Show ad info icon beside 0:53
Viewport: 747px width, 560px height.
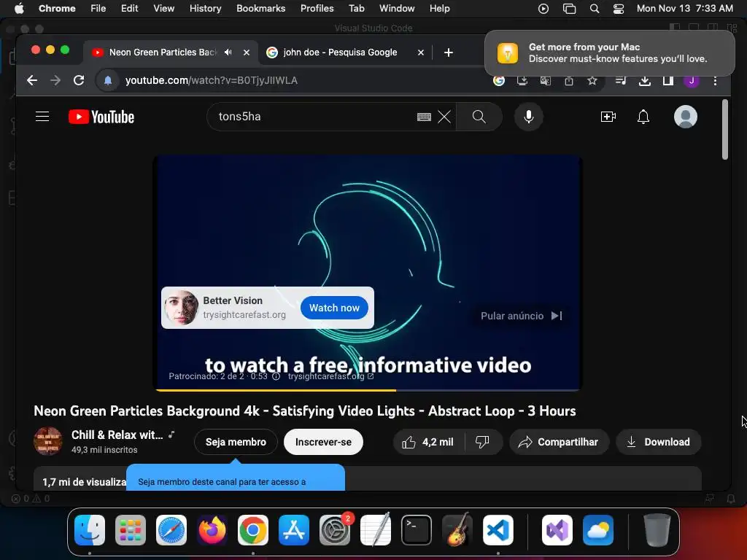[x=276, y=376]
